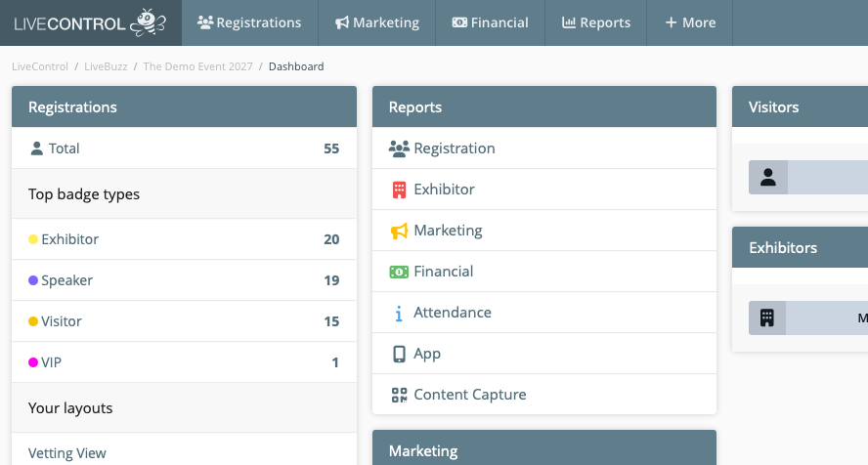Open Exhibitor badge type registrations
868x465 pixels.
[x=184, y=239]
